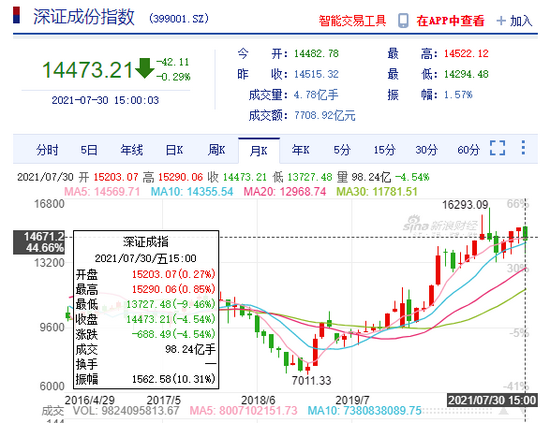Click the MA10: 14355.54 legend
Screen dimensions: 550x423
point(192,192)
